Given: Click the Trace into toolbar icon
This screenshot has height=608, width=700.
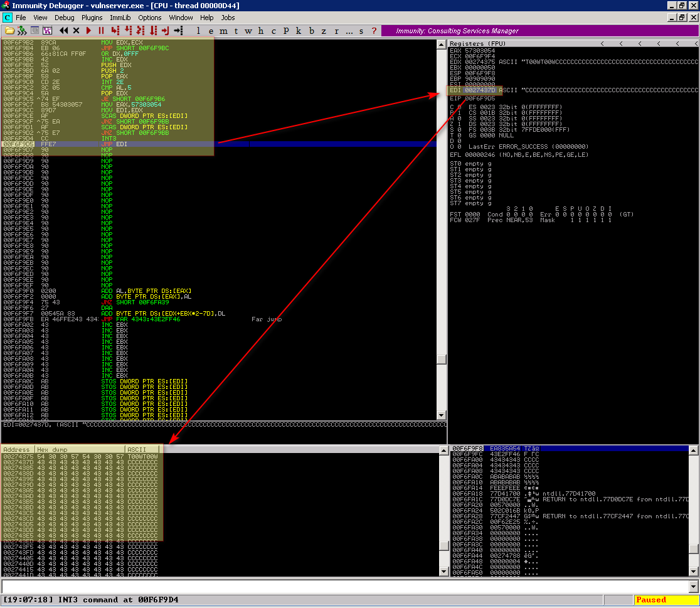Looking at the screenshot, I should pyautogui.click(x=141, y=31).
